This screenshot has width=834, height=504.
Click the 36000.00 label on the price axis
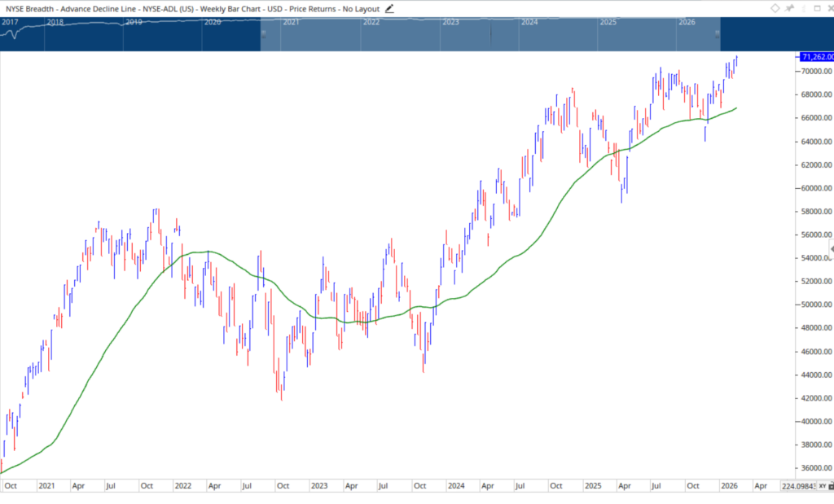(814, 468)
